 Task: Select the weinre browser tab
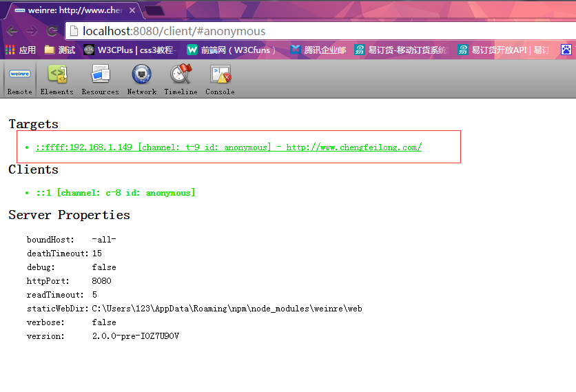69,10
